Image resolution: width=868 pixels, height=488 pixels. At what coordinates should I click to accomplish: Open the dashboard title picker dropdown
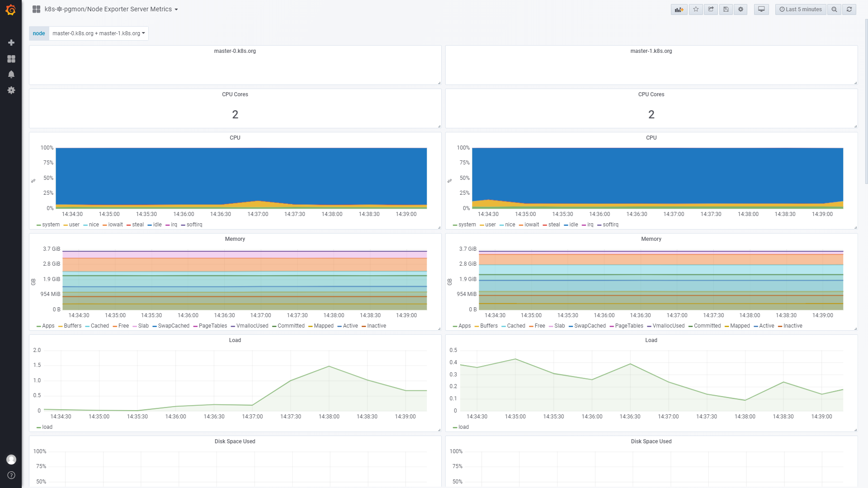point(111,9)
